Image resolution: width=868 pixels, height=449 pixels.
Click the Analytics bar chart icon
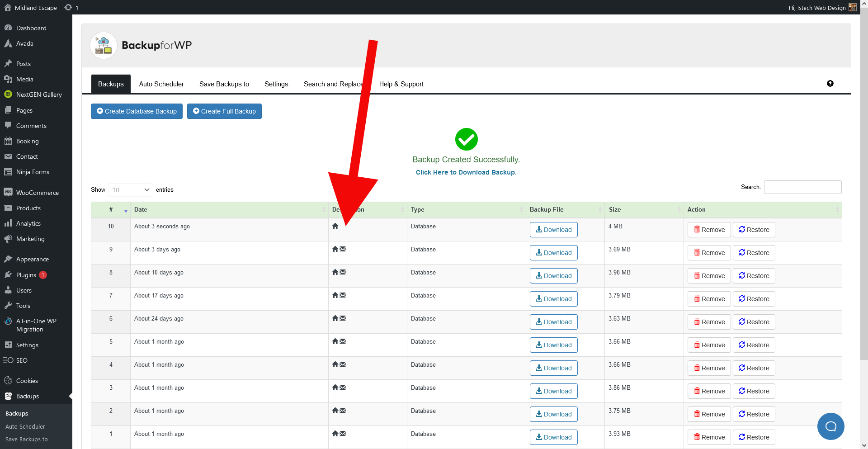(x=8, y=223)
